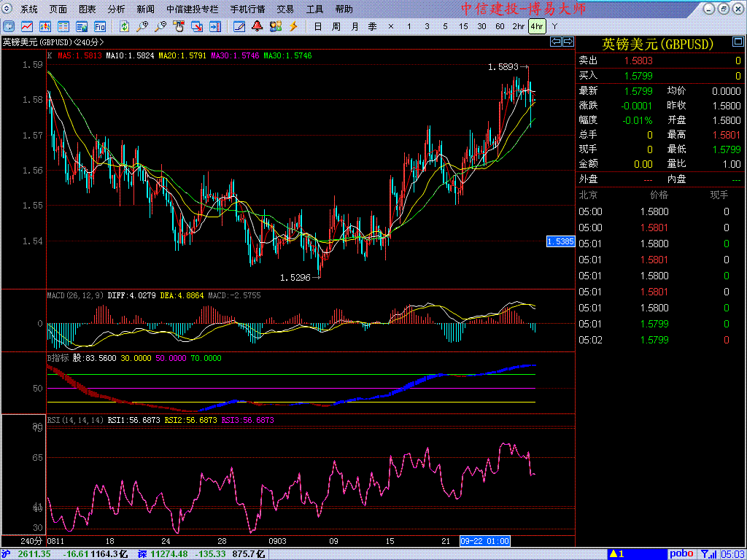Switch to the daily period 日
Screen dimensions: 747x560
(318, 26)
